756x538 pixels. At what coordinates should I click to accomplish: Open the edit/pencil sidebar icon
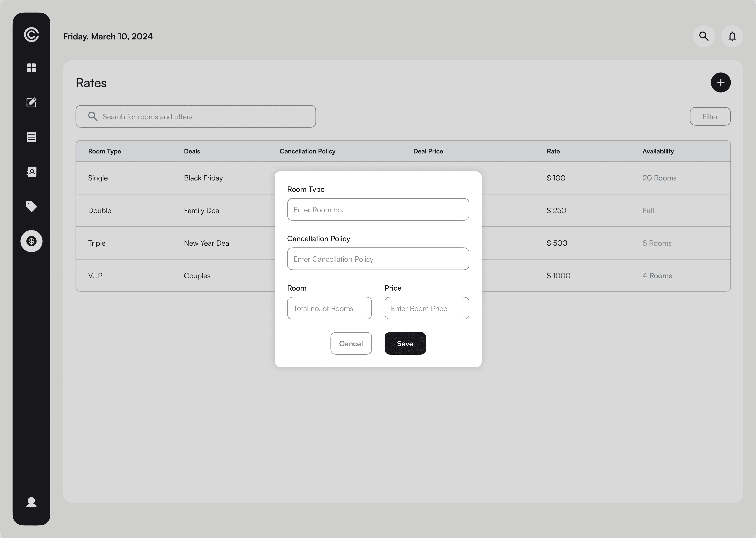[31, 102]
